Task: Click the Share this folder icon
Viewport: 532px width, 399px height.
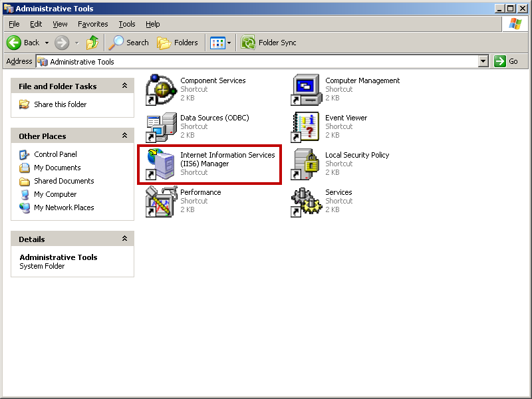Action: point(24,104)
